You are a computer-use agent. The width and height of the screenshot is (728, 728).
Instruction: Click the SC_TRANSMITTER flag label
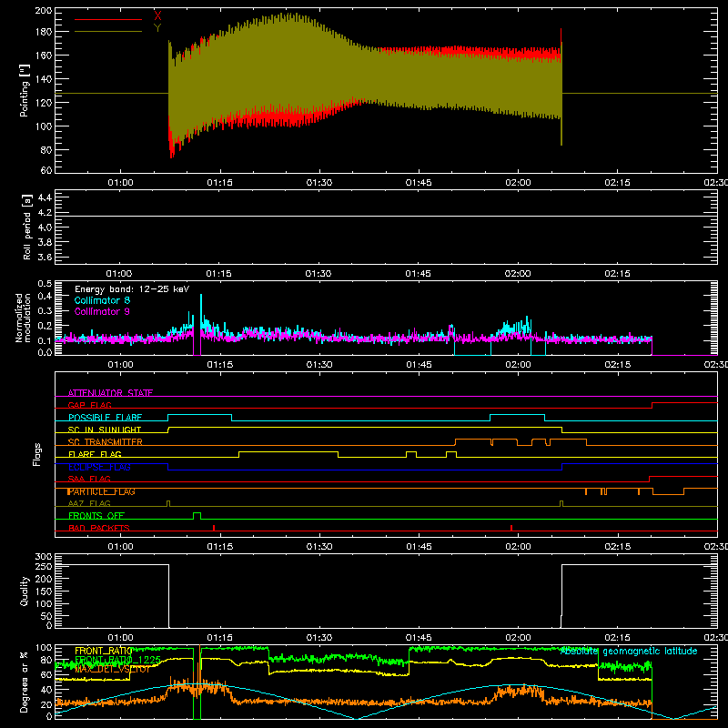tap(106, 442)
